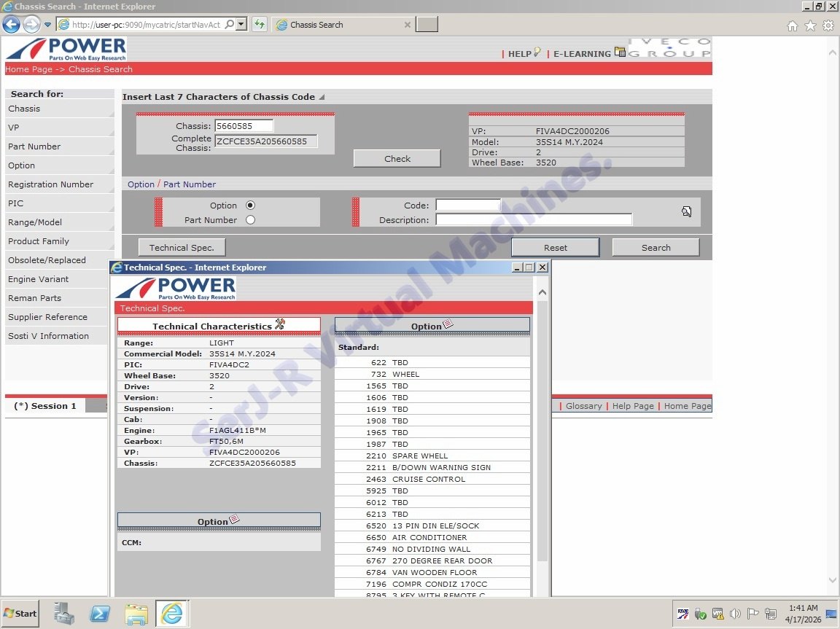The height and width of the screenshot is (629, 840).
Task: Open the recent pages dropdown arrow
Action: point(47,25)
